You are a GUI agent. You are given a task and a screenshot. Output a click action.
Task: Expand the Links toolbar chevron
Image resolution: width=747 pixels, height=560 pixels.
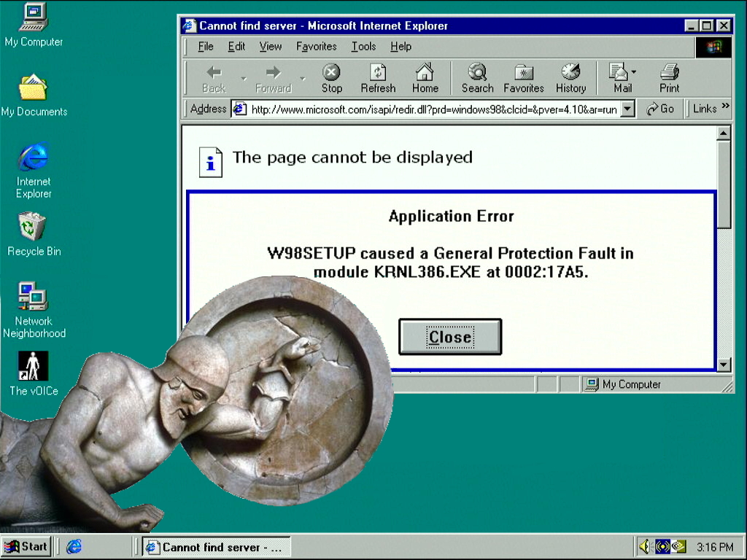[725, 107]
